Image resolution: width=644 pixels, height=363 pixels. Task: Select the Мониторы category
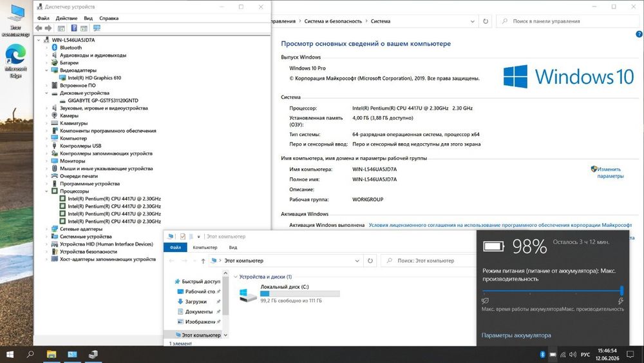(72, 161)
